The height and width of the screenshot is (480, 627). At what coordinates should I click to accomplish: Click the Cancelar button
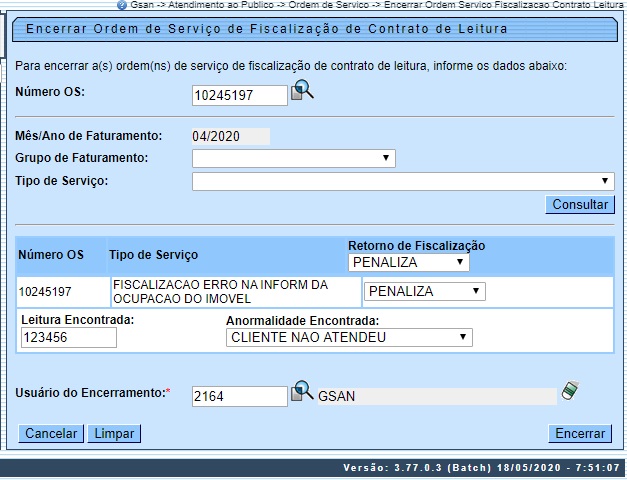[51, 434]
